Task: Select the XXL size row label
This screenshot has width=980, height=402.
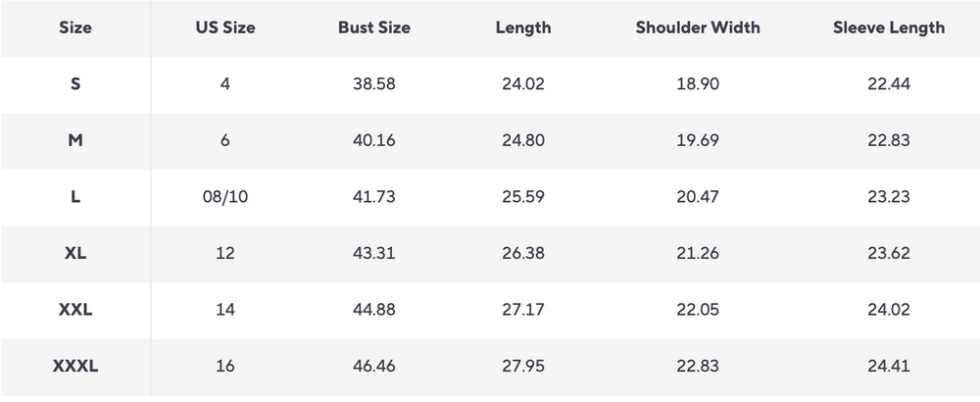Action: (75, 310)
